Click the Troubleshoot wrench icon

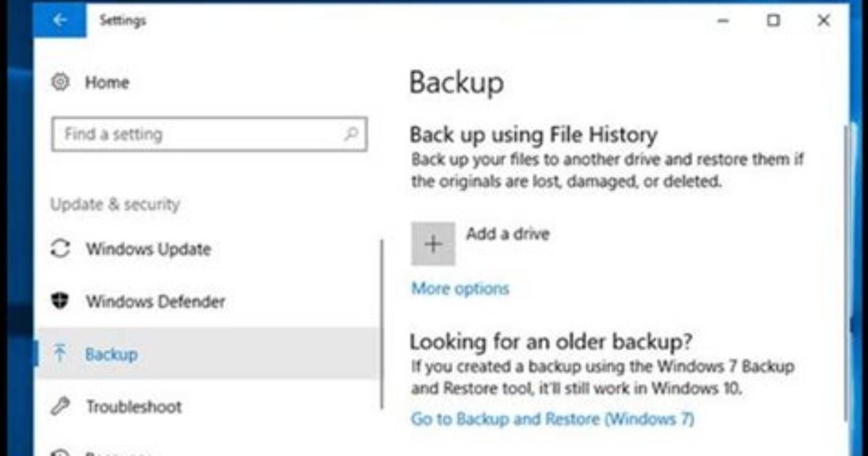coord(60,406)
